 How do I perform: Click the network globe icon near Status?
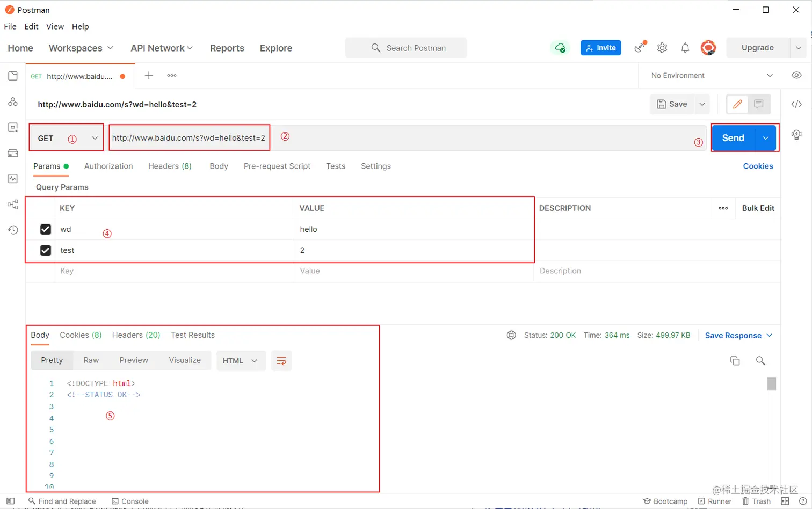click(x=511, y=335)
